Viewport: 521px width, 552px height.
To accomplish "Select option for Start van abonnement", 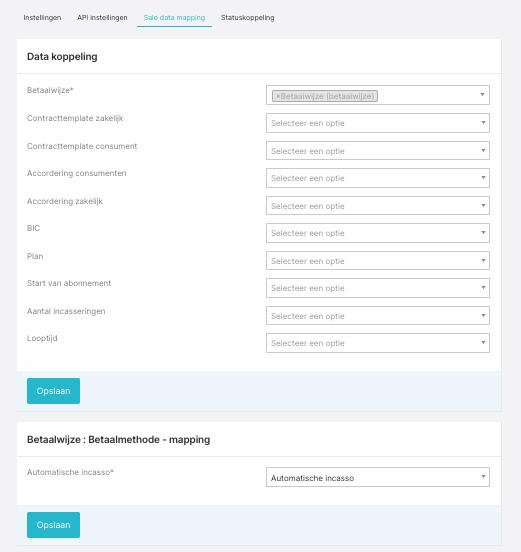I will (x=378, y=288).
